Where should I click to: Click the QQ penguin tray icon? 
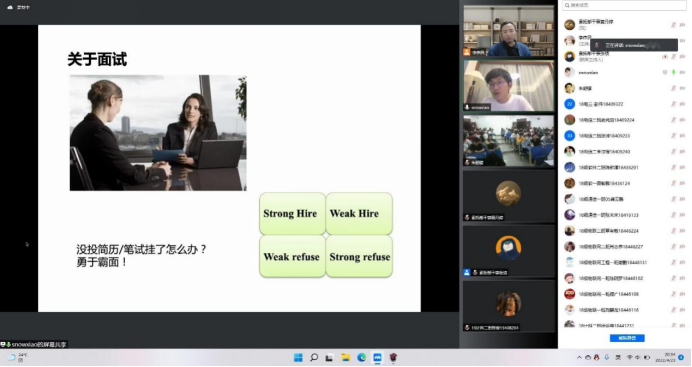point(597,358)
